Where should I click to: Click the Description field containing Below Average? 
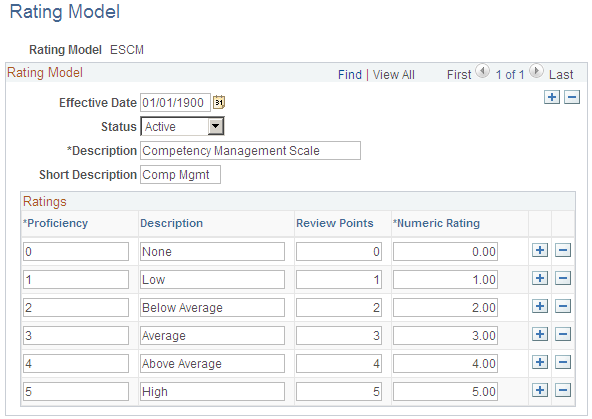(212, 307)
